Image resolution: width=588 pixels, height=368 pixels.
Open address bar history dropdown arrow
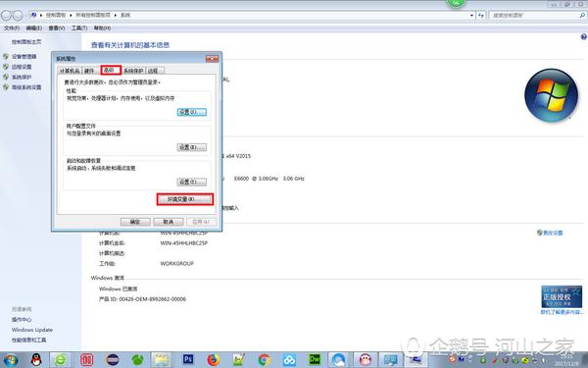[471, 16]
